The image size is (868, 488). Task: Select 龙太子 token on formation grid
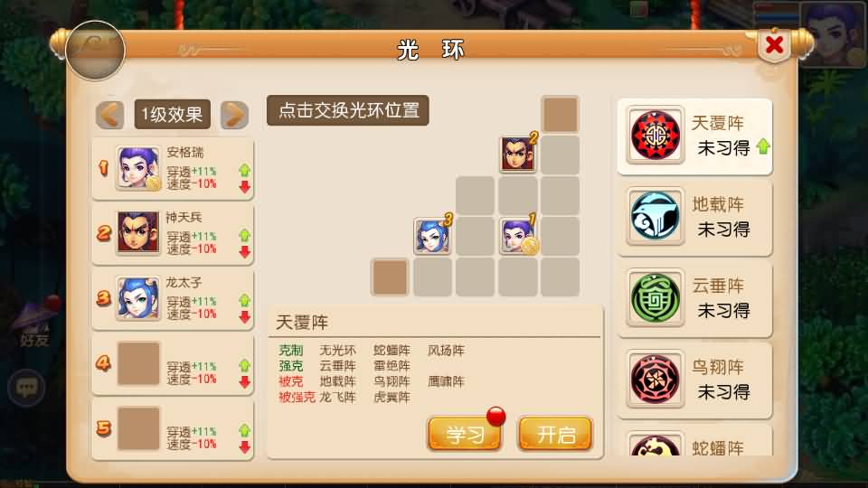click(432, 236)
